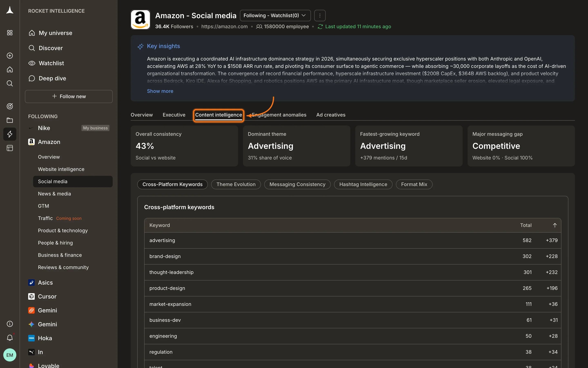Expand Show more in Key insights
The height and width of the screenshot is (368, 588).
[160, 91]
